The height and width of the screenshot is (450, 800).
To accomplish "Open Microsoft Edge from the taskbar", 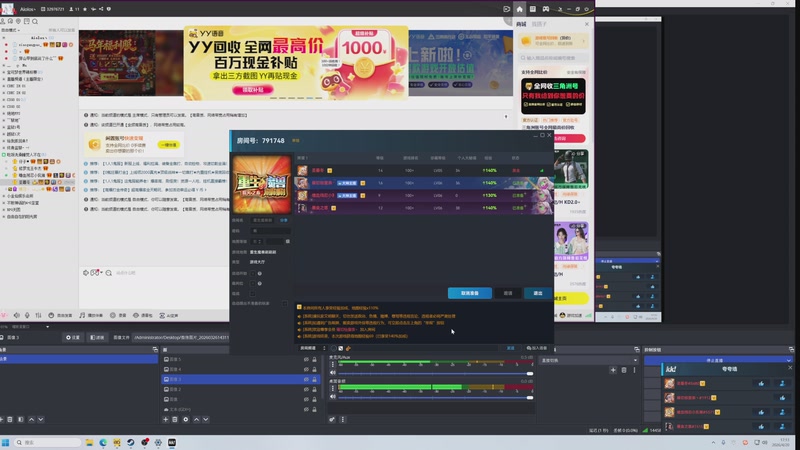I will [103, 442].
